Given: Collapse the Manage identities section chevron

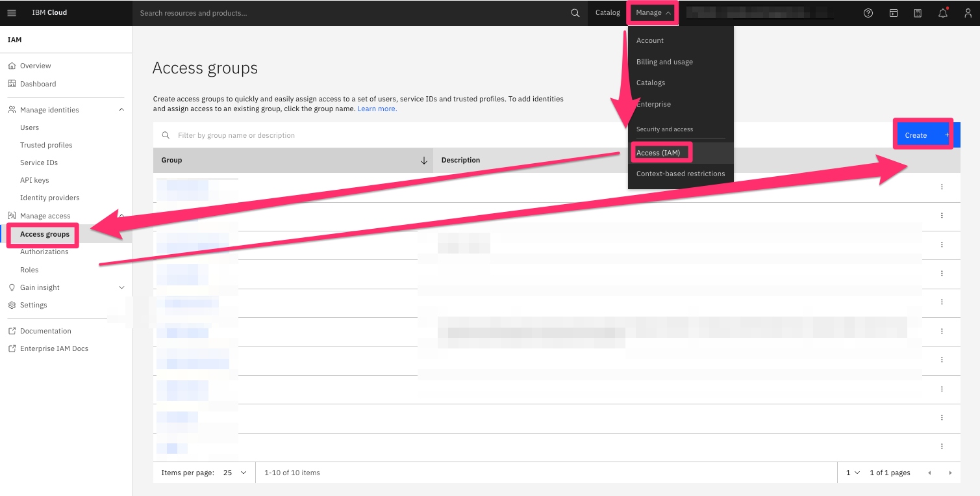Looking at the screenshot, I should 121,110.
